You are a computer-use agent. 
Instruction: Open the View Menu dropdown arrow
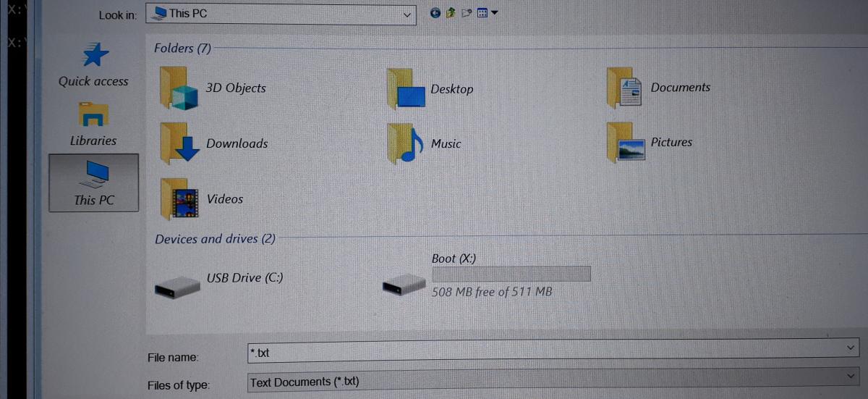point(495,12)
